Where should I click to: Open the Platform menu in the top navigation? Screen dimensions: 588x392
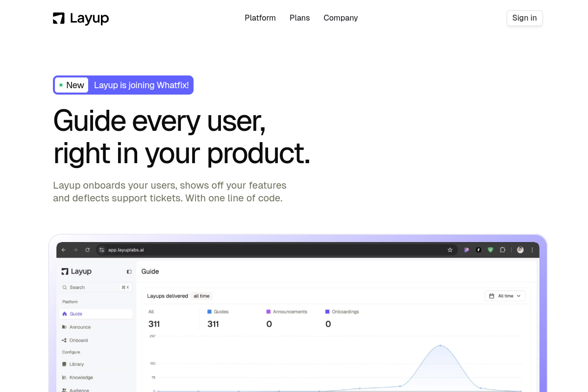point(260,18)
